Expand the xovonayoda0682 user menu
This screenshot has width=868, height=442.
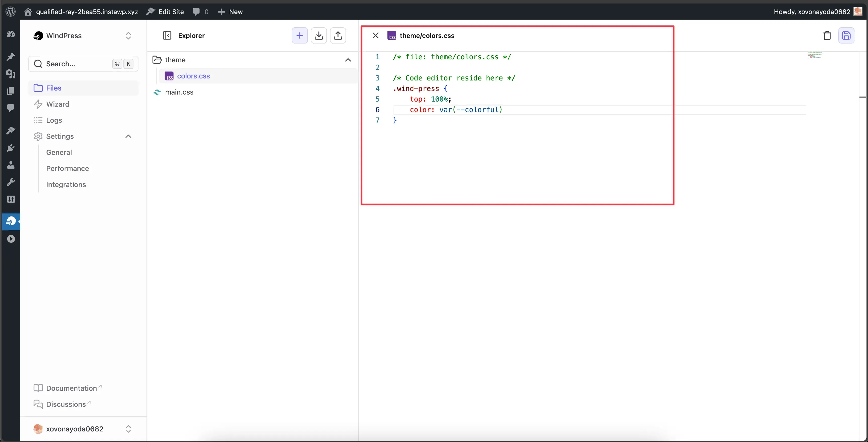click(x=128, y=429)
